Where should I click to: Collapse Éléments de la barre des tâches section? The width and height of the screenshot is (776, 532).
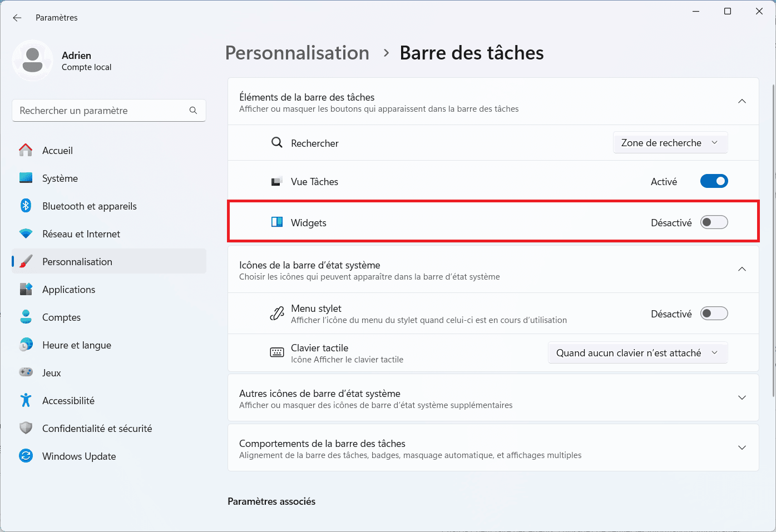pyautogui.click(x=742, y=101)
